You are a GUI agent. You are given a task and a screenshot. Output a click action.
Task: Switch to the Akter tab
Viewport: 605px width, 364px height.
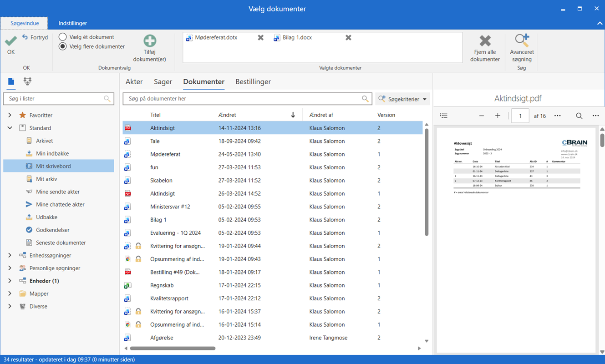134,82
